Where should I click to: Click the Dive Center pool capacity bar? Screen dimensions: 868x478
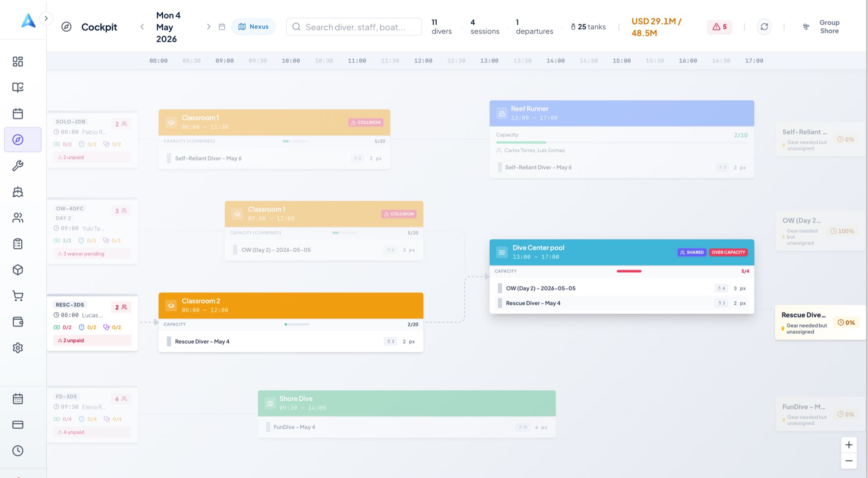point(629,271)
